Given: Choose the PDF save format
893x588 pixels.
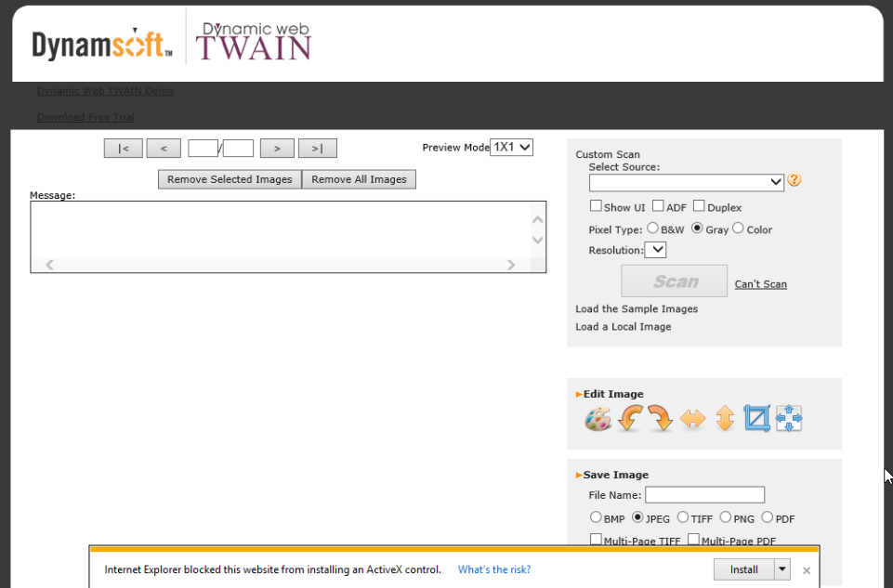Looking at the screenshot, I should [x=767, y=518].
